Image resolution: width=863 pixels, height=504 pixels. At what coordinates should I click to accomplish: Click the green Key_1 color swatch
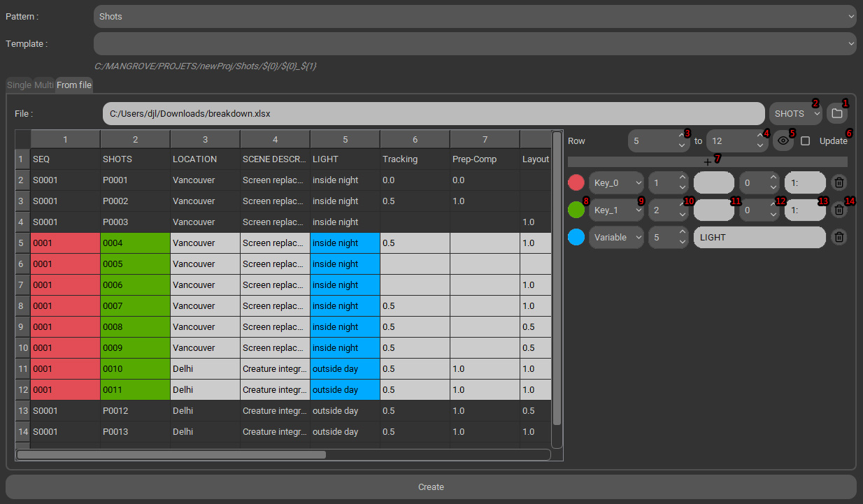tap(576, 210)
